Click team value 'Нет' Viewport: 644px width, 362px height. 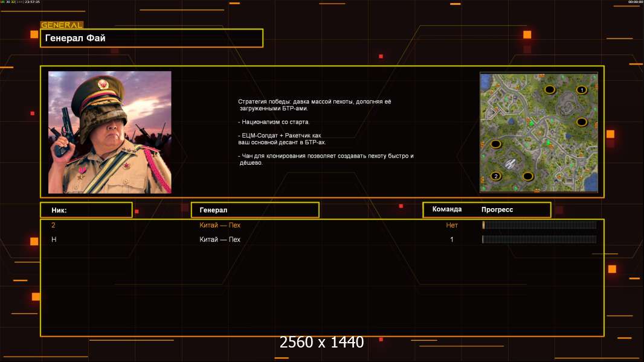(x=452, y=225)
